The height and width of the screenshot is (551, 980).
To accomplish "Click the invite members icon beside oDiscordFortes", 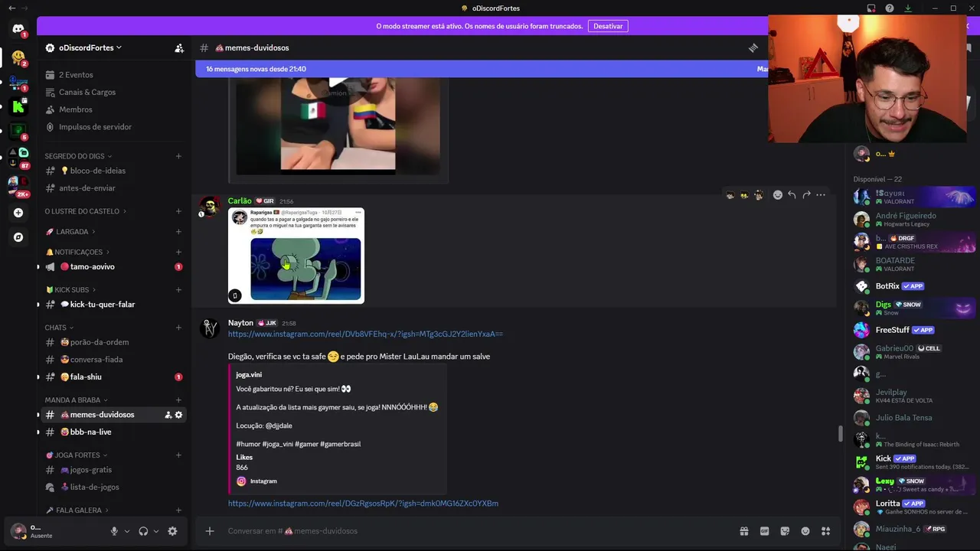I will coord(179,47).
